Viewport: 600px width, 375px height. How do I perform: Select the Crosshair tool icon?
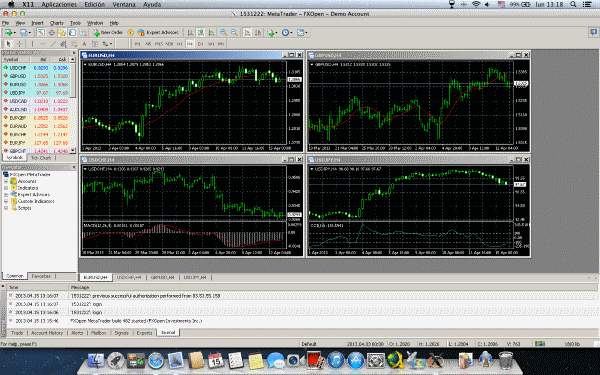(20, 44)
